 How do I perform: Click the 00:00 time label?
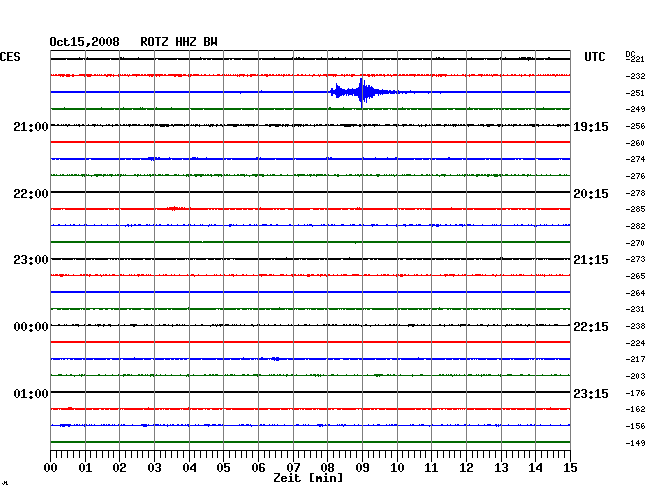pos(31,327)
